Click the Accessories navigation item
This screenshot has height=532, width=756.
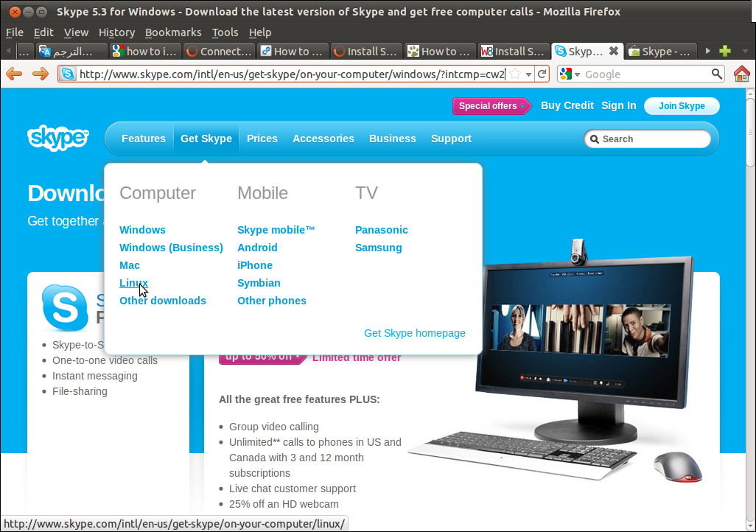point(323,139)
